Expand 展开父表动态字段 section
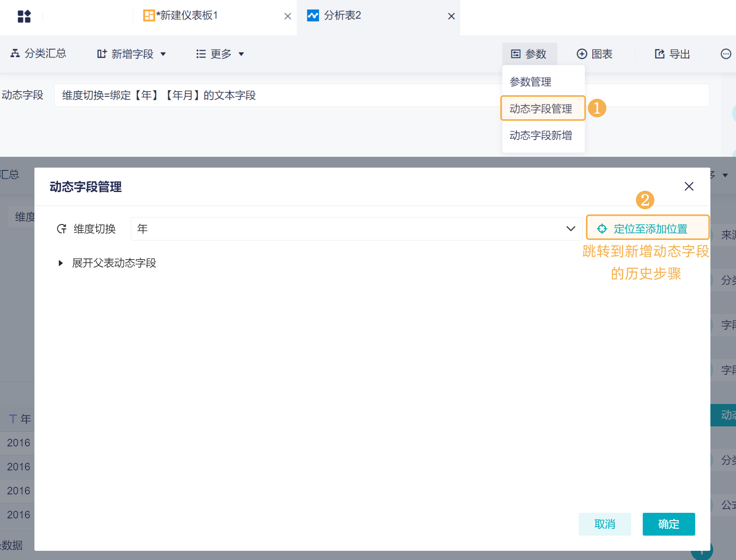 pos(107,263)
